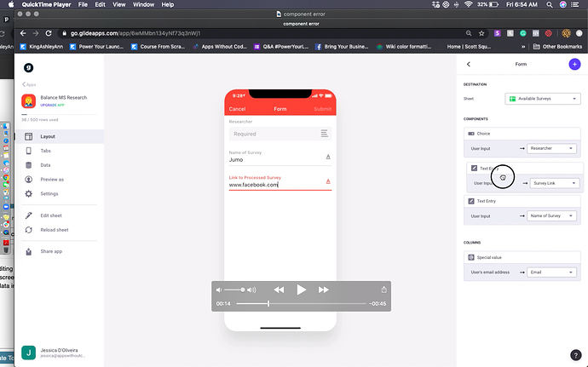The width and height of the screenshot is (588, 367).
Task: Click the purple add component plus button
Action: tap(574, 64)
